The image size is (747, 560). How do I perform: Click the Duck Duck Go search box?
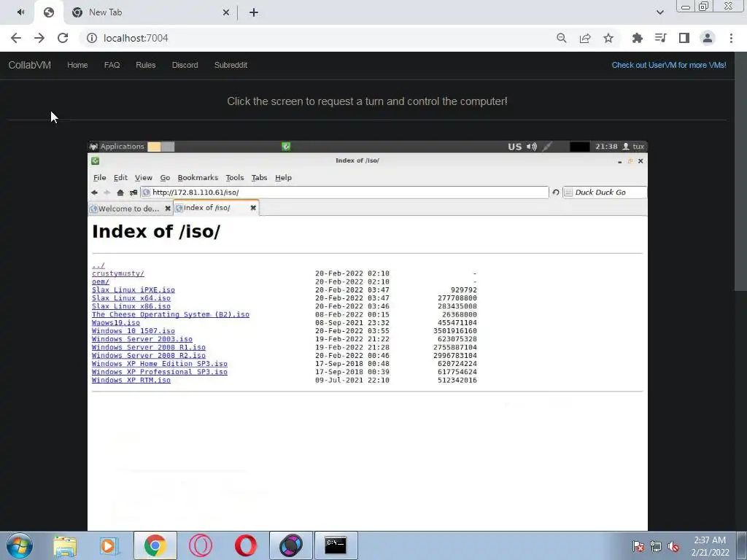point(605,192)
